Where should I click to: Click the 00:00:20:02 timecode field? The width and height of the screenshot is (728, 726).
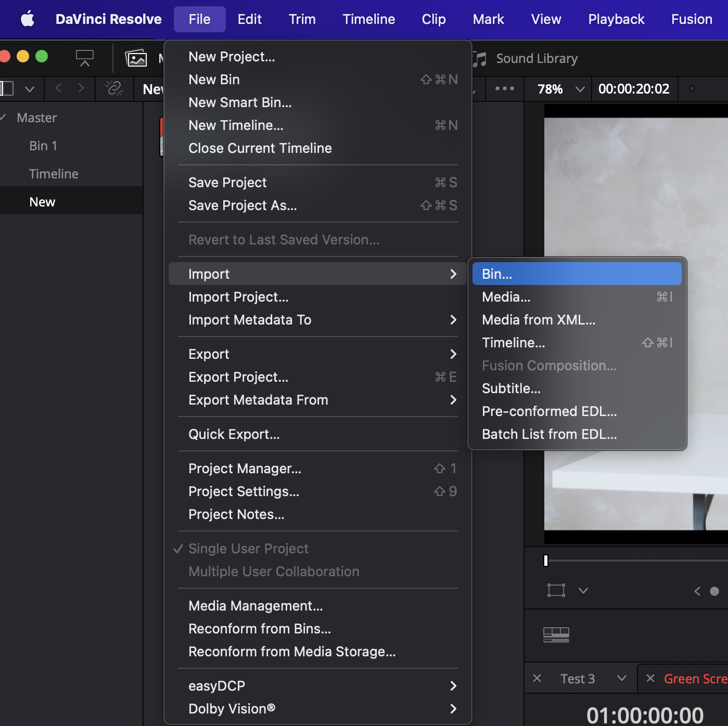pyautogui.click(x=633, y=89)
